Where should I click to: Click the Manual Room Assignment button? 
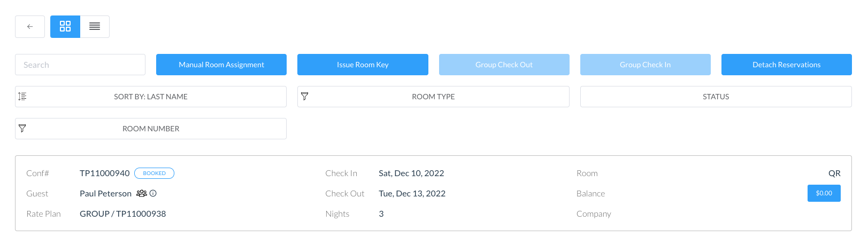221,65
